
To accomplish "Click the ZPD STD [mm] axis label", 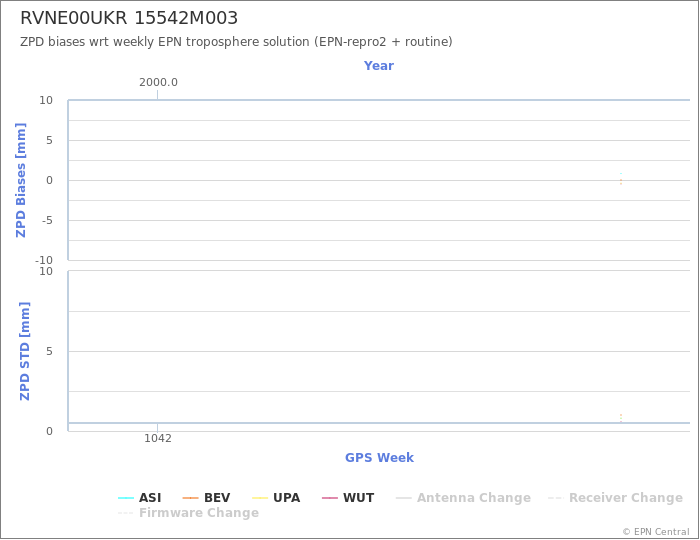I will [x=25, y=351].
